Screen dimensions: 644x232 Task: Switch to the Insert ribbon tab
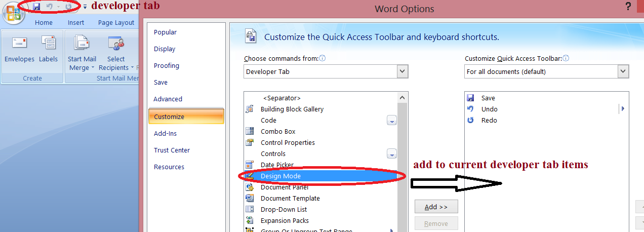(76, 22)
